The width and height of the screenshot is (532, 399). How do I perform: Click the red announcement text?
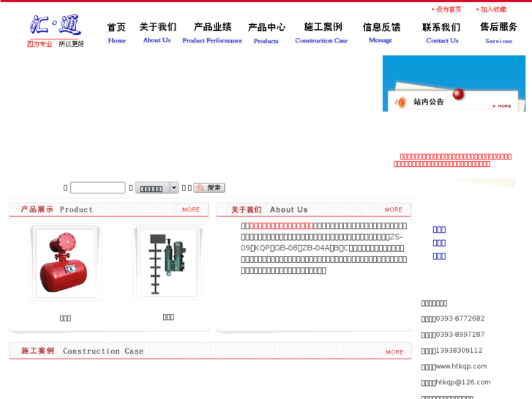[452, 160]
